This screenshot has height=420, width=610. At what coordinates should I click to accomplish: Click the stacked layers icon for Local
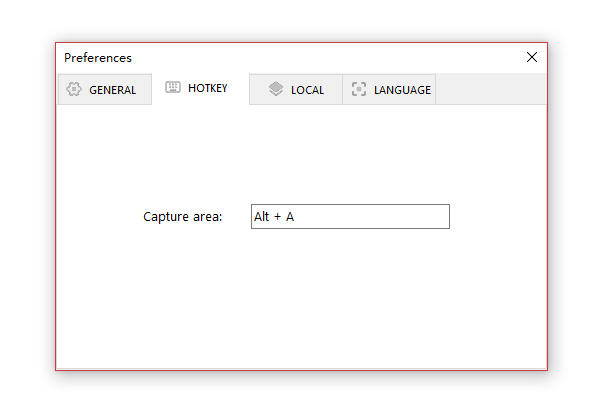point(276,89)
